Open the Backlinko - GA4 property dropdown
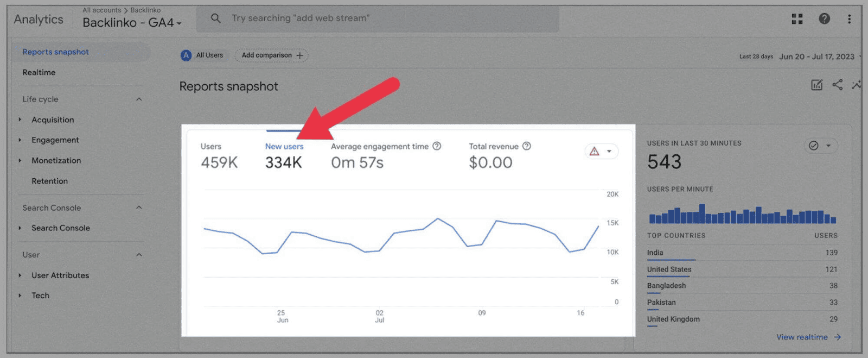 coord(132,23)
